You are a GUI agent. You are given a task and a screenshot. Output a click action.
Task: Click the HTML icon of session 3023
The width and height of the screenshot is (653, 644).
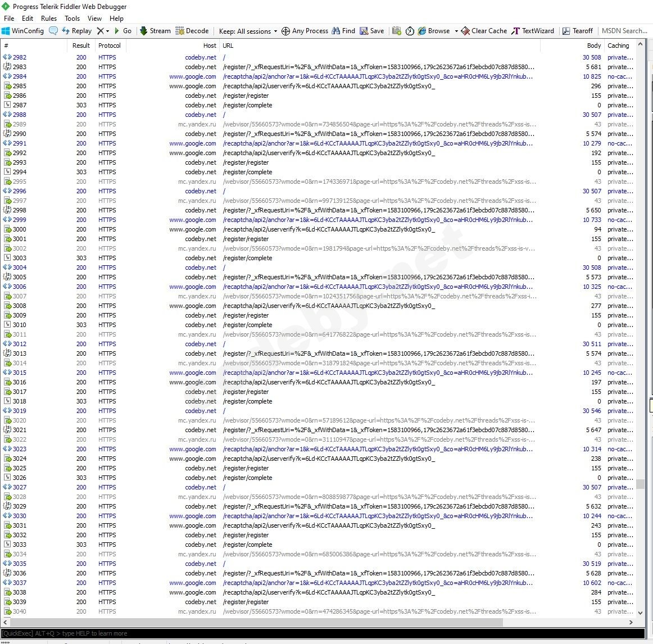(7, 449)
